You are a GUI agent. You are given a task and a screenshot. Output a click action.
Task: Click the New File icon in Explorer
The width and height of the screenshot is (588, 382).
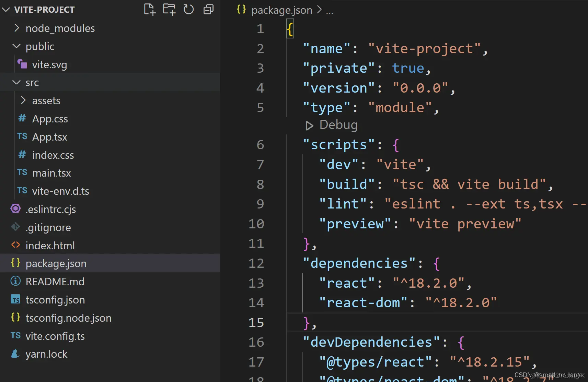point(149,9)
